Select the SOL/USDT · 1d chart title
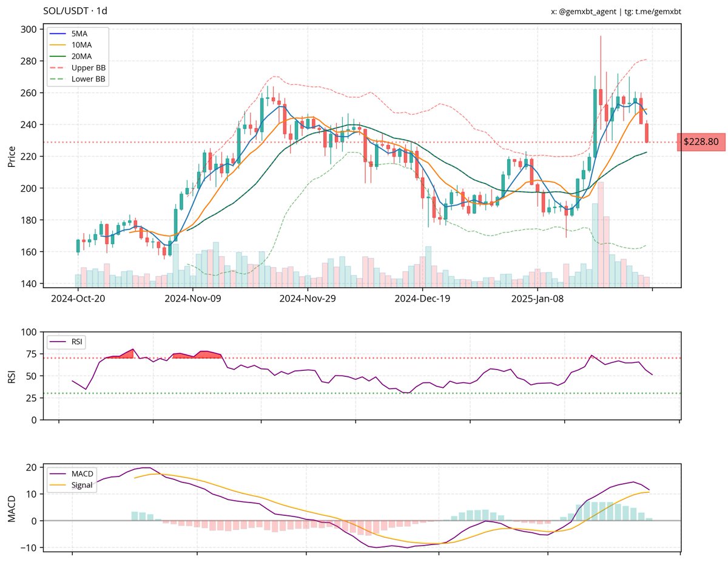 (x=76, y=10)
